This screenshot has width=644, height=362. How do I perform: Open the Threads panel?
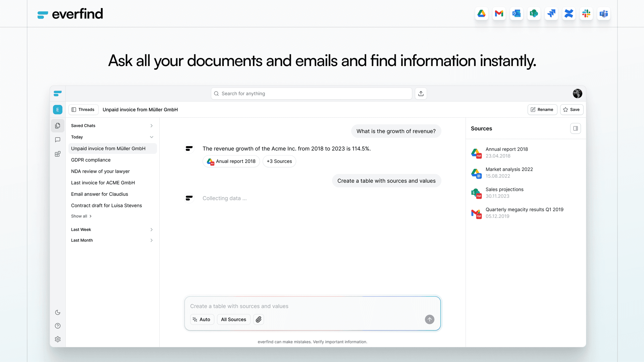(x=83, y=110)
